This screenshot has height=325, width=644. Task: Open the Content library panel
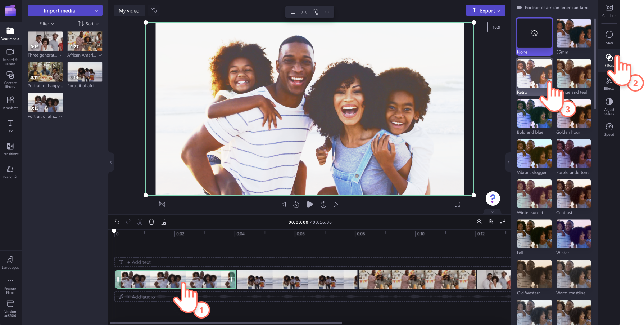point(10,80)
